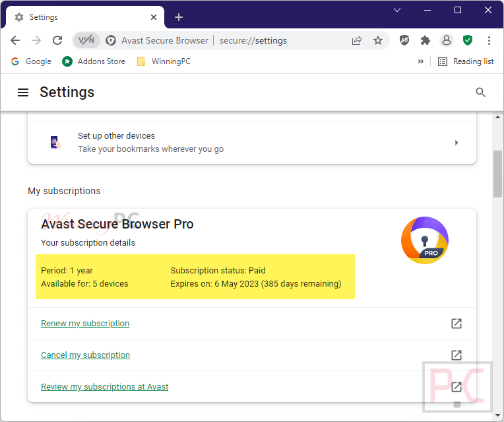Click 'Expires on: 6 May 2023' text
This screenshot has height=422, width=504.
click(214, 283)
